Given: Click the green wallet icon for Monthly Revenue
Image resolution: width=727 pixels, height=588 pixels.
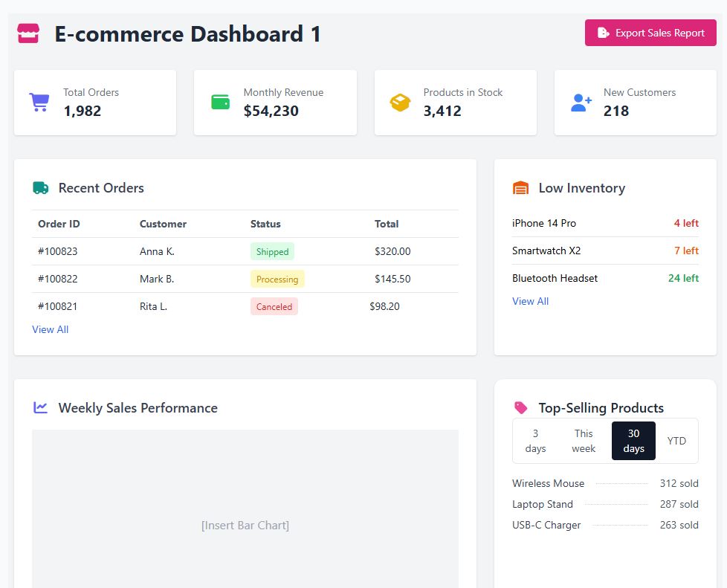Looking at the screenshot, I should pyautogui.click(x=220, y=102).
